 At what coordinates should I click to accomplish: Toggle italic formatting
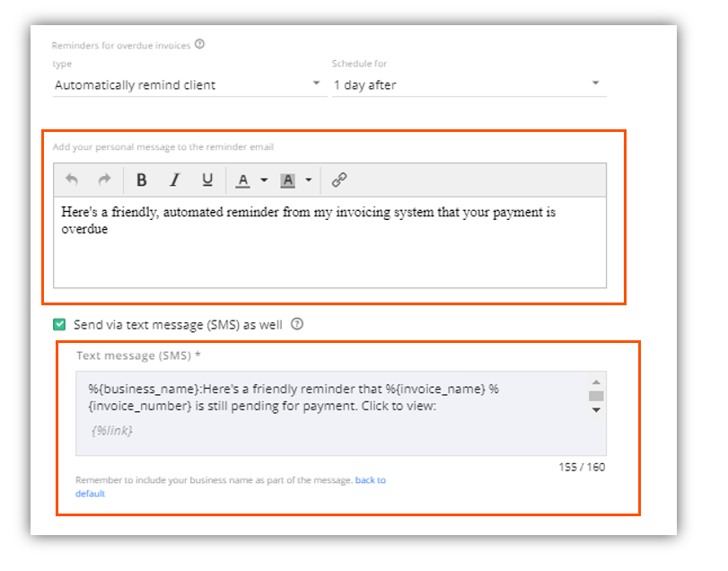pyautogui.click(x=174, y=180)
